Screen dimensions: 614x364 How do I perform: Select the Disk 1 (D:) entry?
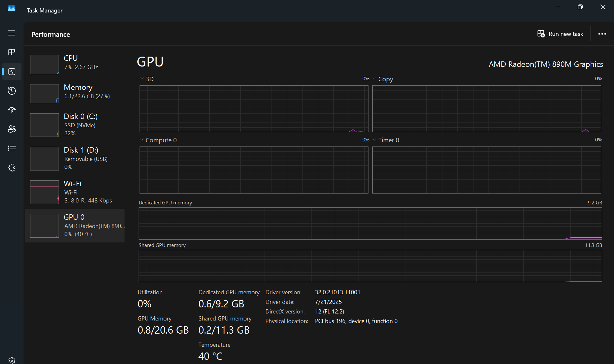75,158
